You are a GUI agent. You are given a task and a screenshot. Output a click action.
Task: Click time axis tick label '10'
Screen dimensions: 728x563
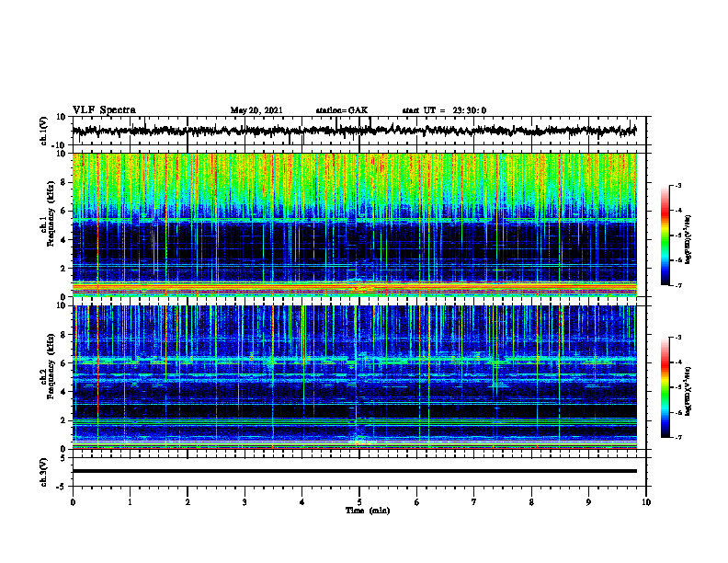pyautogui.click(x=646, y=502)
